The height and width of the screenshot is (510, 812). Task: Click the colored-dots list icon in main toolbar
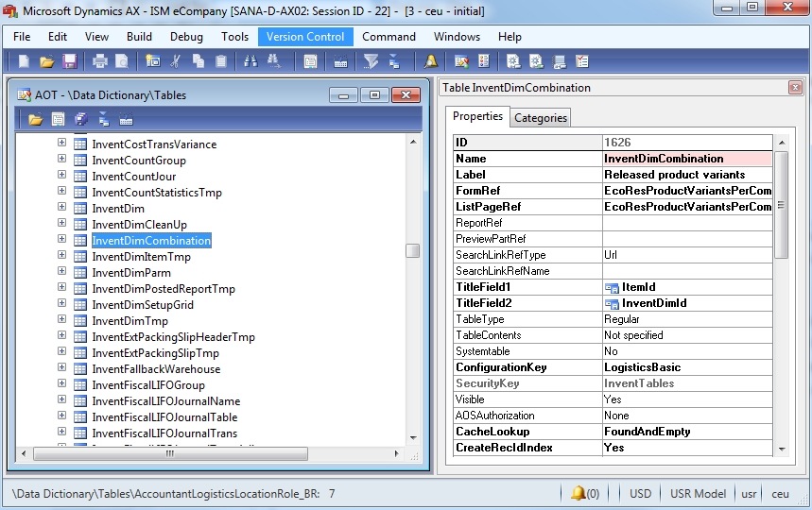coord(484,62)
